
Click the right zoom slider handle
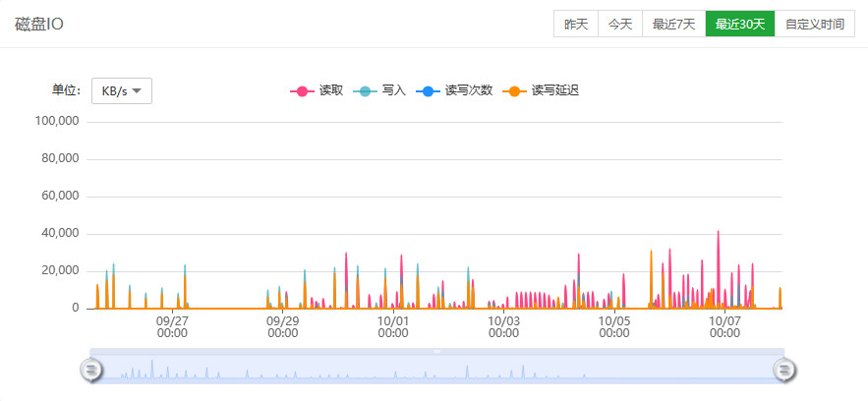click(783, 369)
